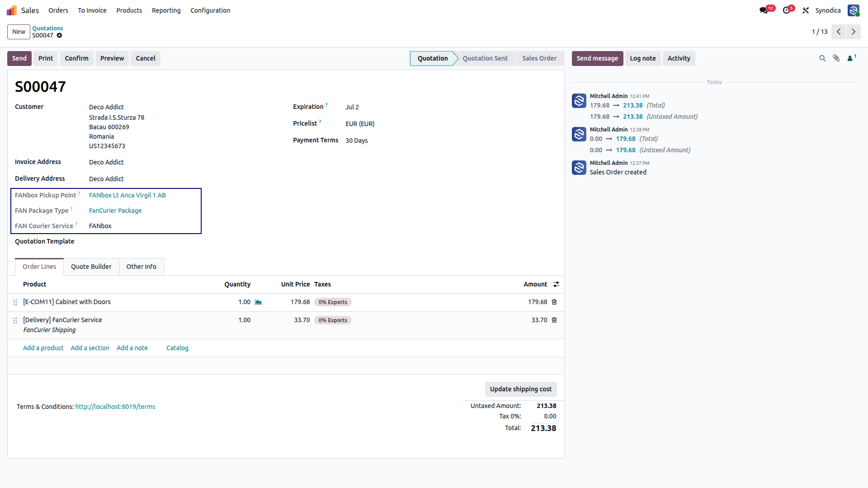The height and width of the screenshot is (488, 868).
Task: Click the Quotation status stage
Action: (x=433, y=58)
